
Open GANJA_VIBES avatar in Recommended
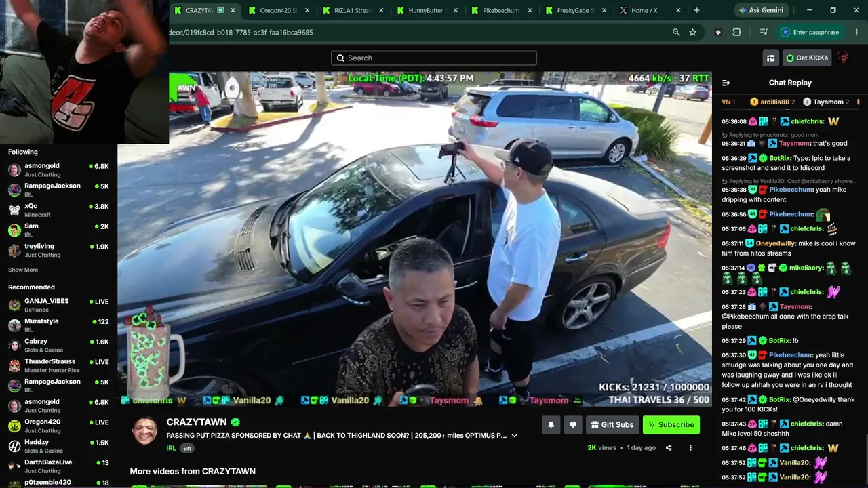14,305
